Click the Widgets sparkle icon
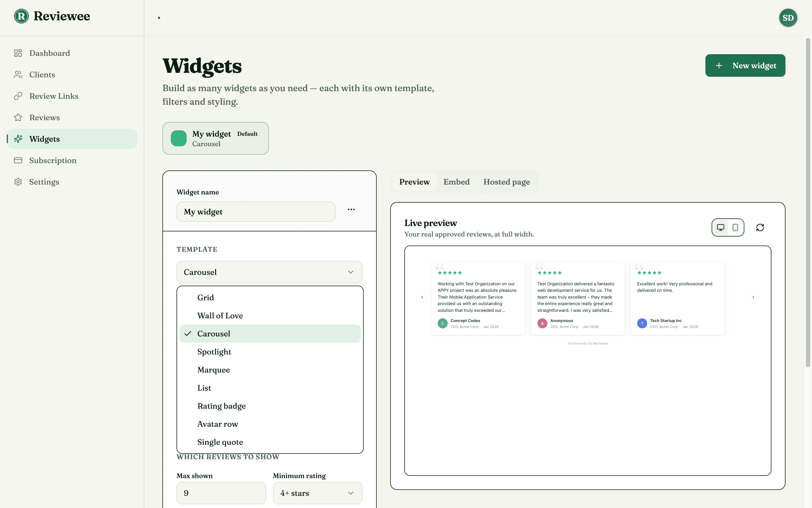The width and height of the screenshot is (812, 508). click(x=18, y=139)
